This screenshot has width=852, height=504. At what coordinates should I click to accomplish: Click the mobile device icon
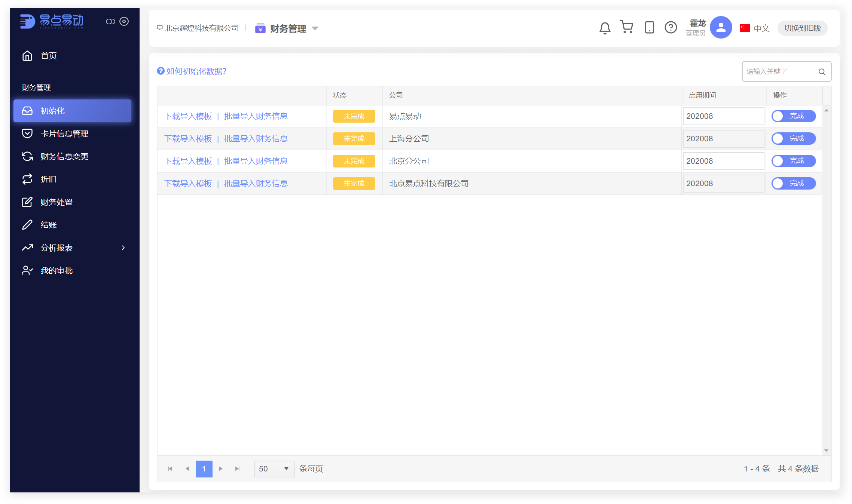pos(649,28)
